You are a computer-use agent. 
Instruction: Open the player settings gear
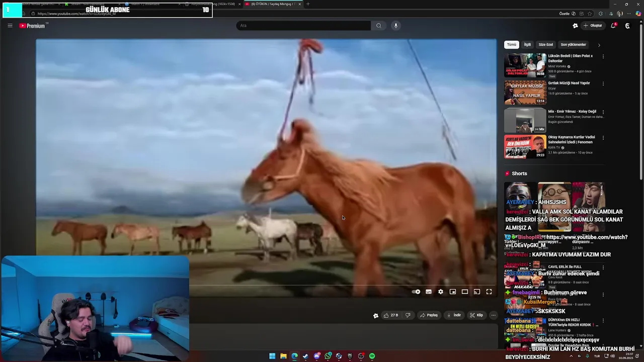441,292
